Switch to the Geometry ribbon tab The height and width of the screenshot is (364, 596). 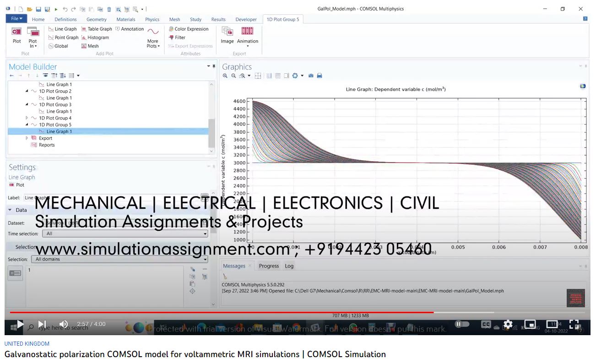click(97, 19)
